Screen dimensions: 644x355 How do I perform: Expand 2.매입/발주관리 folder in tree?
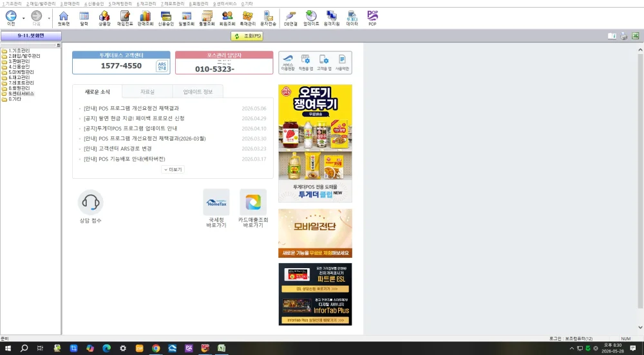(x=21, y=56)
